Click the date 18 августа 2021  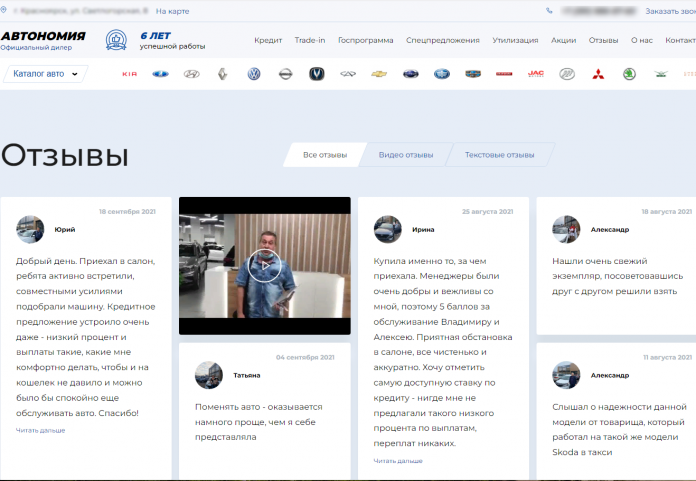click(x=667, y=212)
